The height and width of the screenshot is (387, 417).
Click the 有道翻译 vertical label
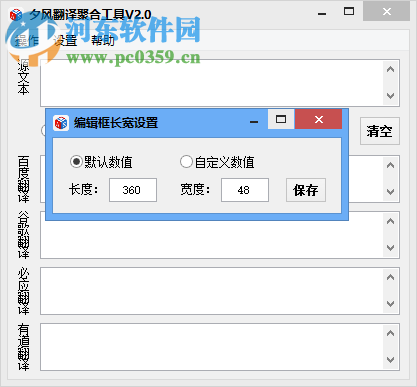(24, 347)
